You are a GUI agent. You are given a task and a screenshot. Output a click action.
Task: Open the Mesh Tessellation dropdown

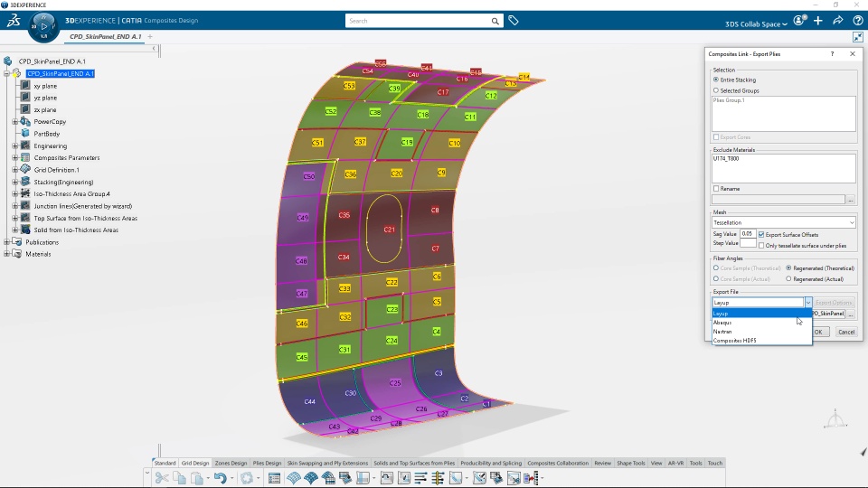click(x=784, y=222)
